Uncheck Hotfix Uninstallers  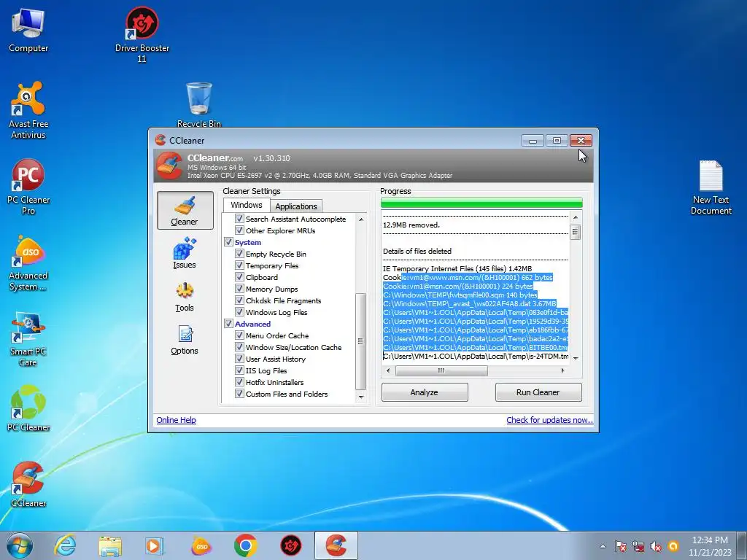[x=239, y=382]
